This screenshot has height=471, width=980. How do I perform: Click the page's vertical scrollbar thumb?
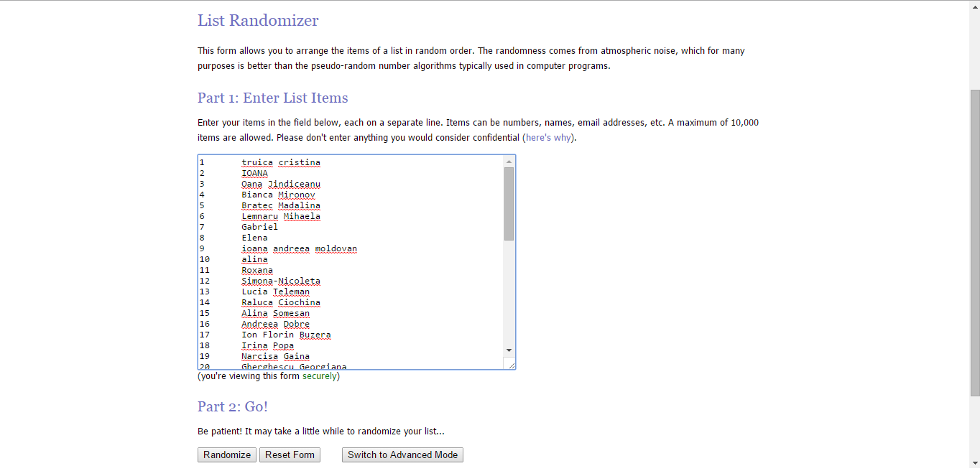[974, 243]
